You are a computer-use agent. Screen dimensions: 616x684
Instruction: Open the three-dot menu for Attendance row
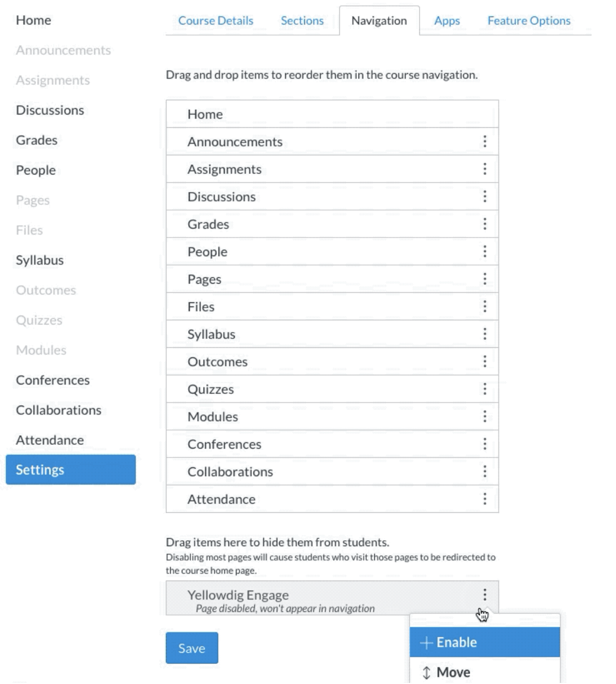[485, 499]
